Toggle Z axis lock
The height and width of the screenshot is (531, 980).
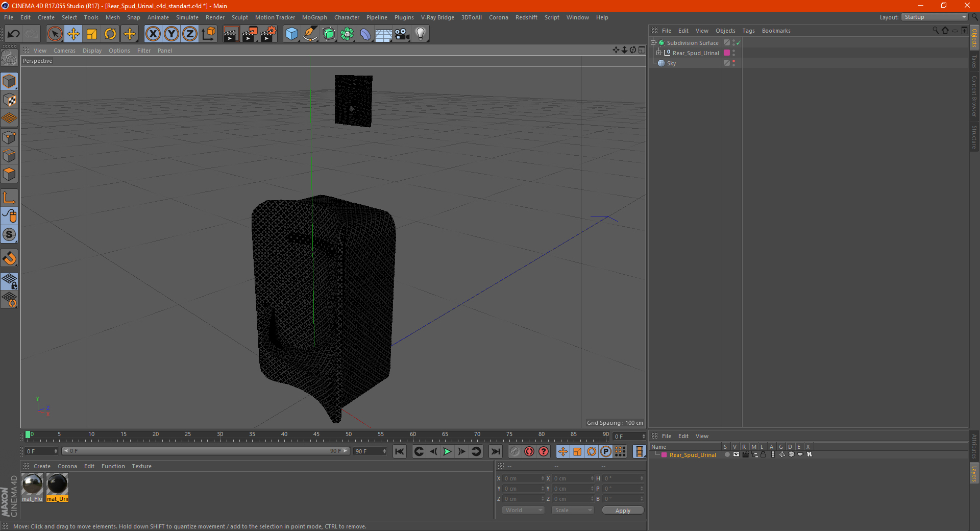click(190, 34)
